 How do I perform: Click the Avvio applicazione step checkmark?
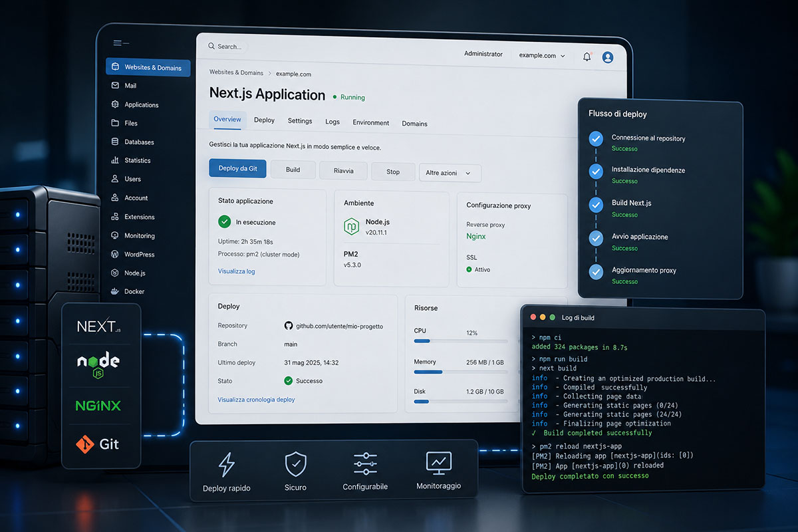[596, 238]
